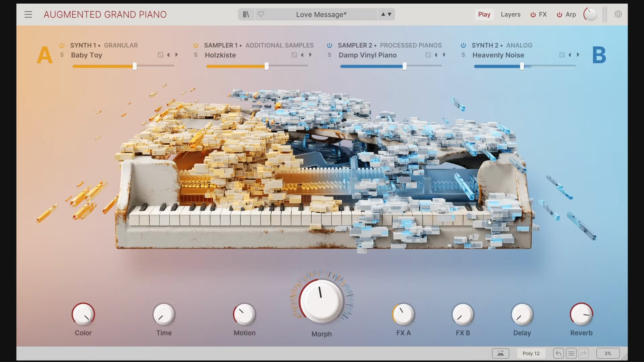Click the MIDI controller icon in status bar

click(500, 353)
